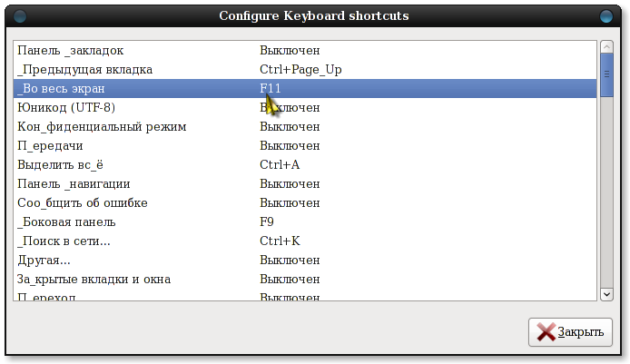Click the Выключен cell for П_ередачи

(290, 146)
